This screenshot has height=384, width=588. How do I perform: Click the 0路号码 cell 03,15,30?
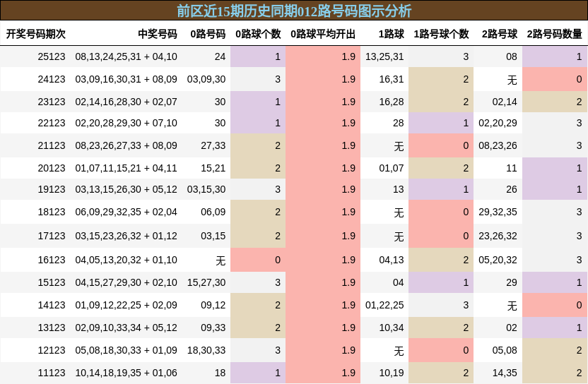point(206,189)
